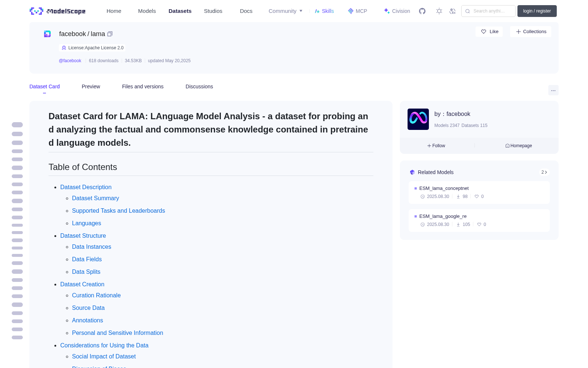This screenshot has height=368, width=588.
Task: Click the Apache License 2.0 tag
Action: pyautogui.click(x=92, y=48)
